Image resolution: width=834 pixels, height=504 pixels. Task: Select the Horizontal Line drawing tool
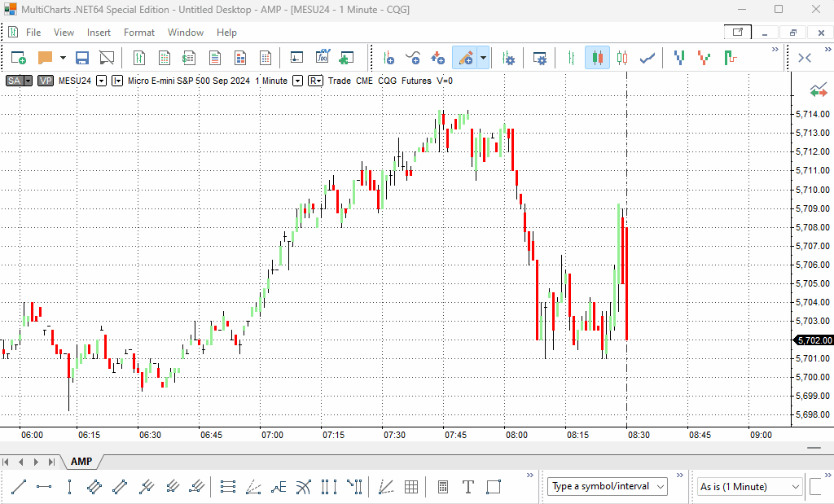(x=44, y=486)
